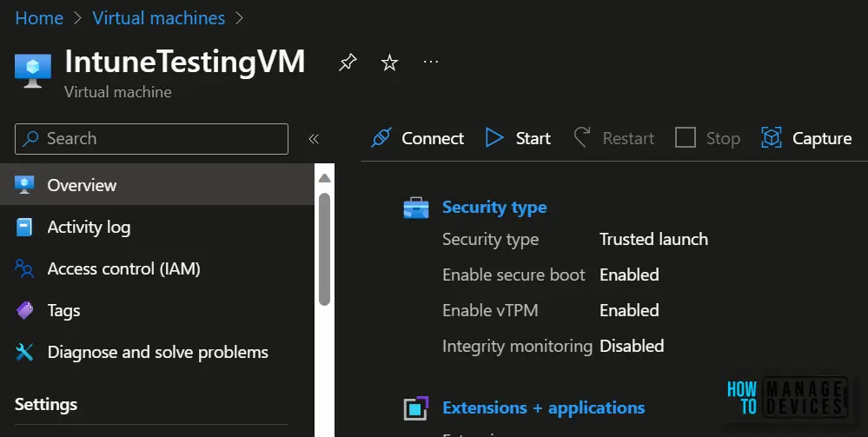Click the Stop button
The height and width of the screenshot is (437, 868).
[x=707, y=138]
